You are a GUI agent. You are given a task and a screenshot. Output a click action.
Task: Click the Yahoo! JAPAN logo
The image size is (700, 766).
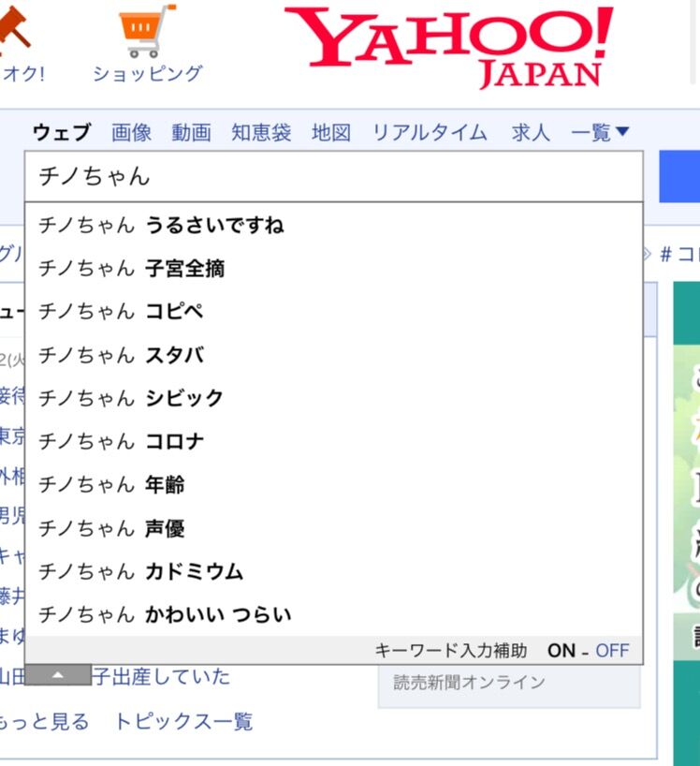[x=448, y=48]
